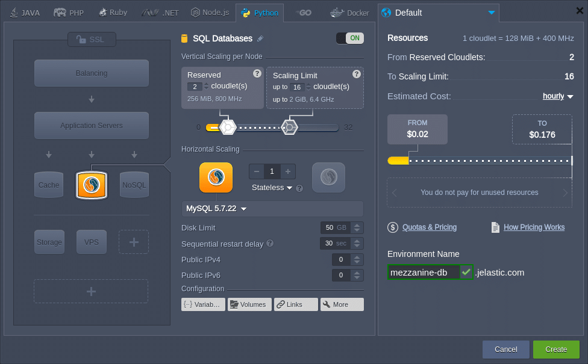Switch to the PHP tab
This screenshot has height=364, width=588.
[x=69, y=13]
